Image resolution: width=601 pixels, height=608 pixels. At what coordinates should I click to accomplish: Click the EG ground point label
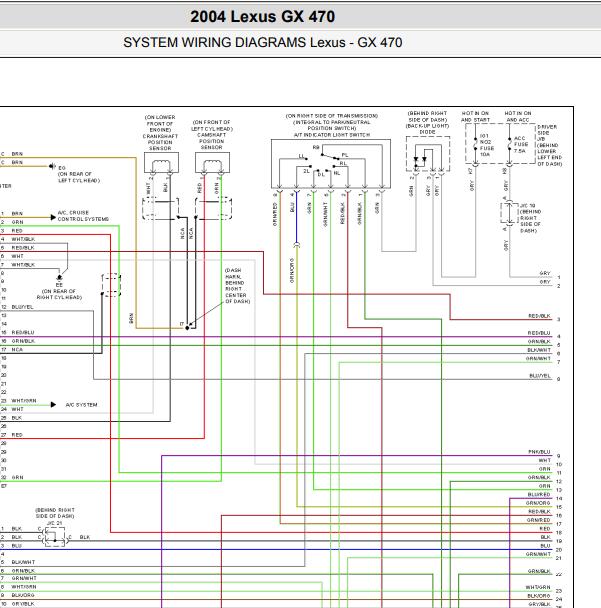(x=62, y=168)
